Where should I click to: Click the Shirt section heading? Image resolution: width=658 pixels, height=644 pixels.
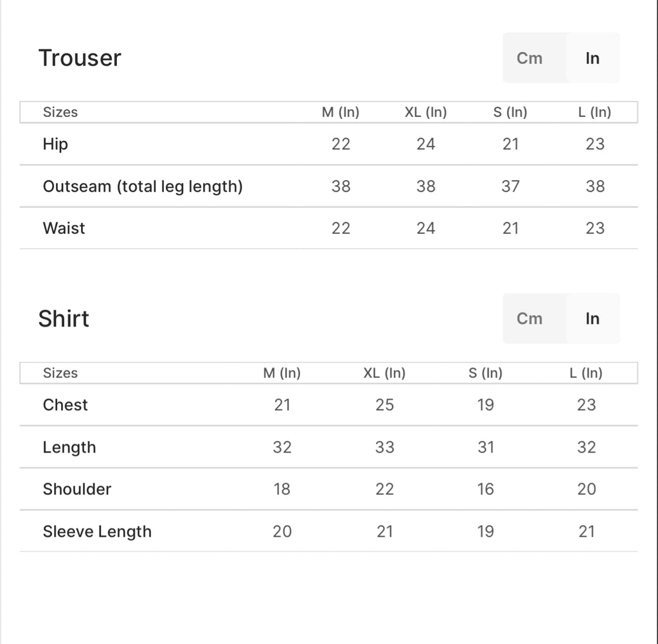coord(64,319)
